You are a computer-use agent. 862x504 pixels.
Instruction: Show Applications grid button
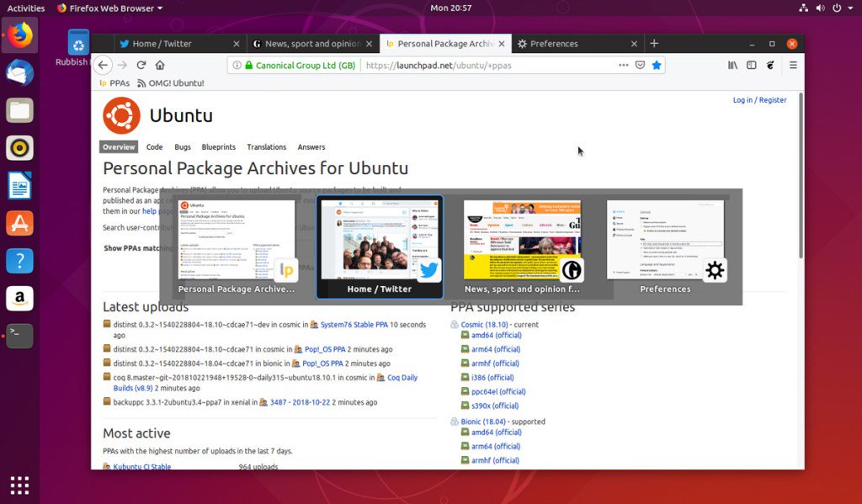(20, 485)
